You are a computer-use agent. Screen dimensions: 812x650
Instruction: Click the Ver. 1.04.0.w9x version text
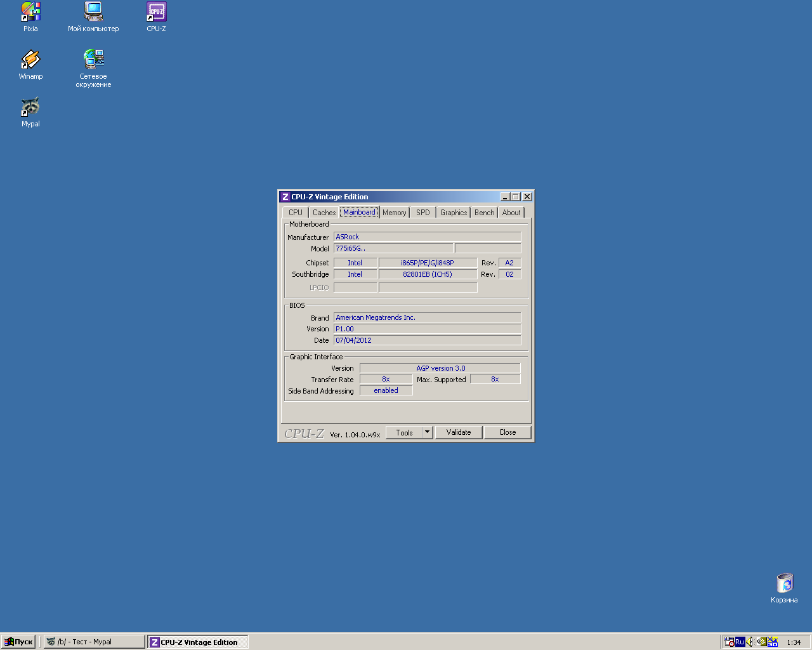click(355, 435)
